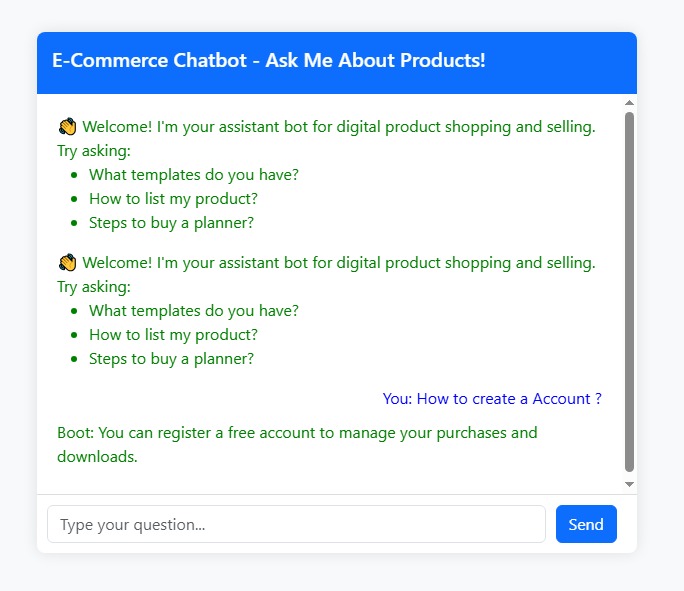
Task: Click second 'How to list my product?' suggestion
Action: point(173,335)
